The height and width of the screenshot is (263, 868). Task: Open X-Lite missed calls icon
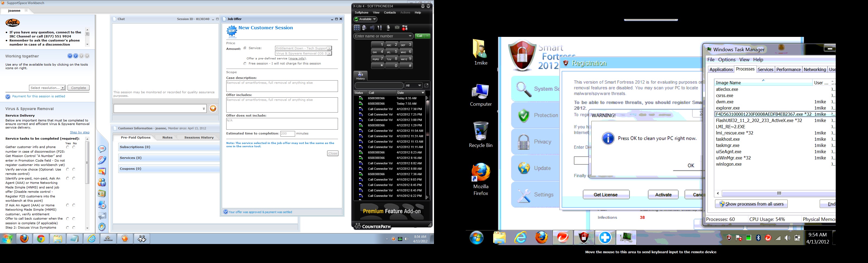click(x=405, y=28)
